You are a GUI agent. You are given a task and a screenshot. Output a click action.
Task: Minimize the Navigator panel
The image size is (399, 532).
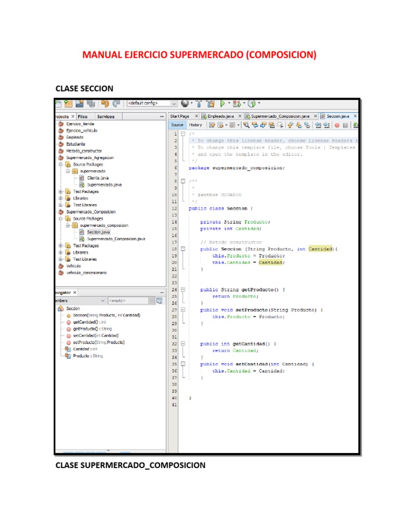click(x=162, y=292)
